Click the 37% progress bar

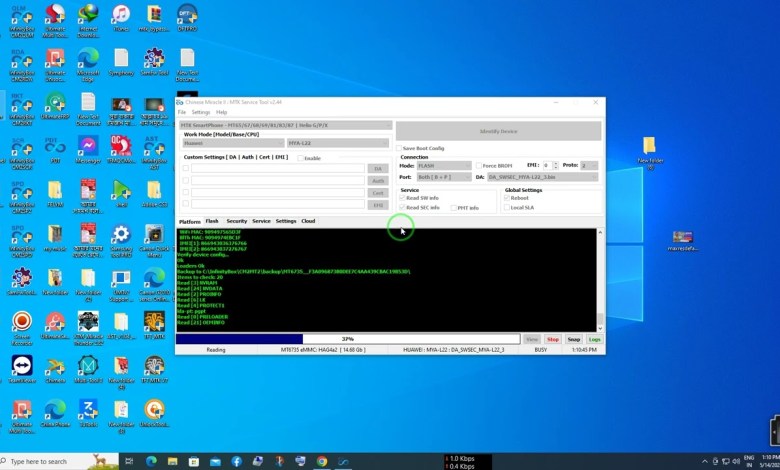tap(347, 339)
